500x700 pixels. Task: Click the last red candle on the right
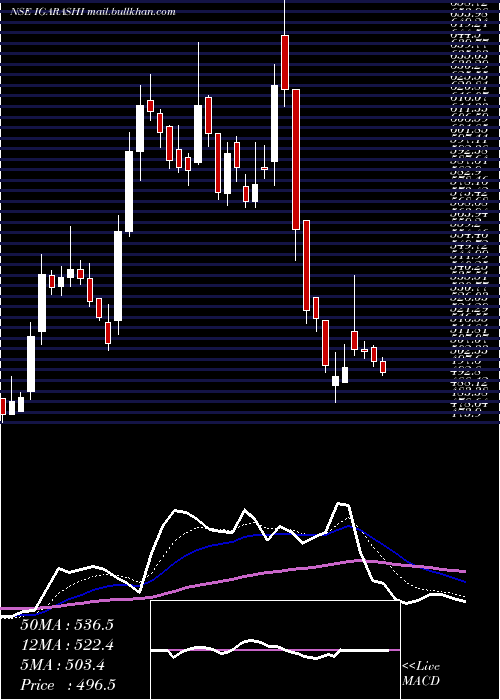(383, 367)
